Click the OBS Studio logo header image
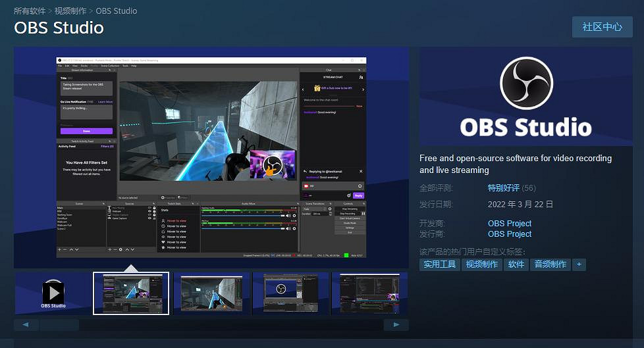644x348 pixels. pyautogui.click(x=525, y=96)
